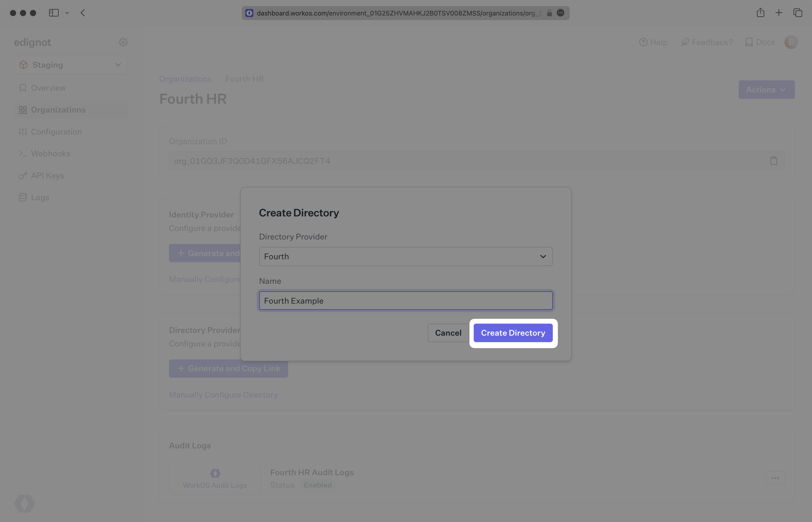Click the user avatar in the top-right corner
Image resolution: width=812 pixels, height=522 pixels.
point(791,42)
